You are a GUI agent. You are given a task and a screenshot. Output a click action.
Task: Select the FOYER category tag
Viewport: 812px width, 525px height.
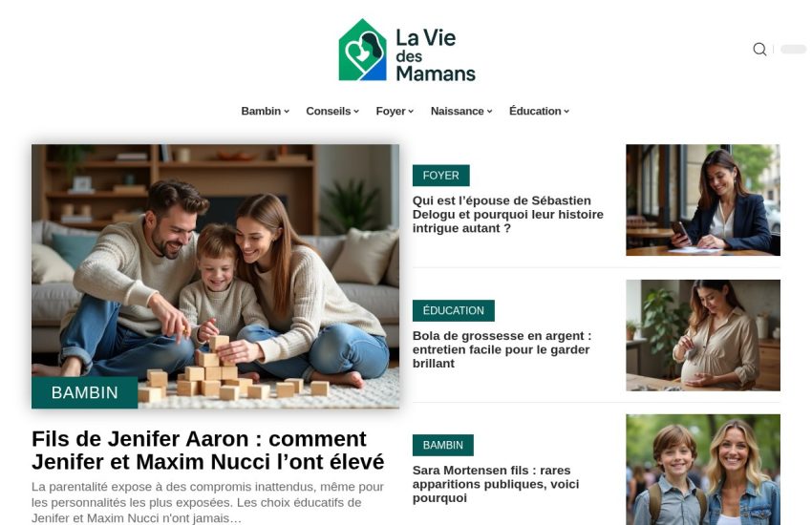point(440,176)
